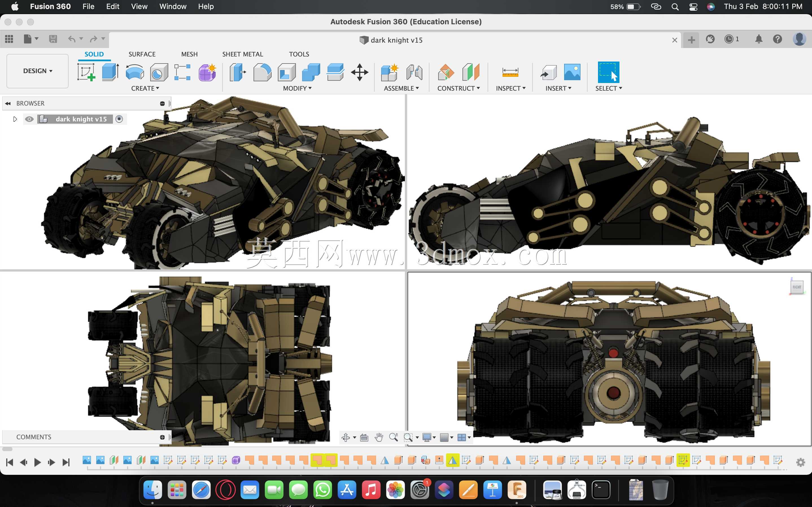Image resolution: width=812 pixels, height=507 pixels.
Task: Click the Undo arrow
Action: 72,39
